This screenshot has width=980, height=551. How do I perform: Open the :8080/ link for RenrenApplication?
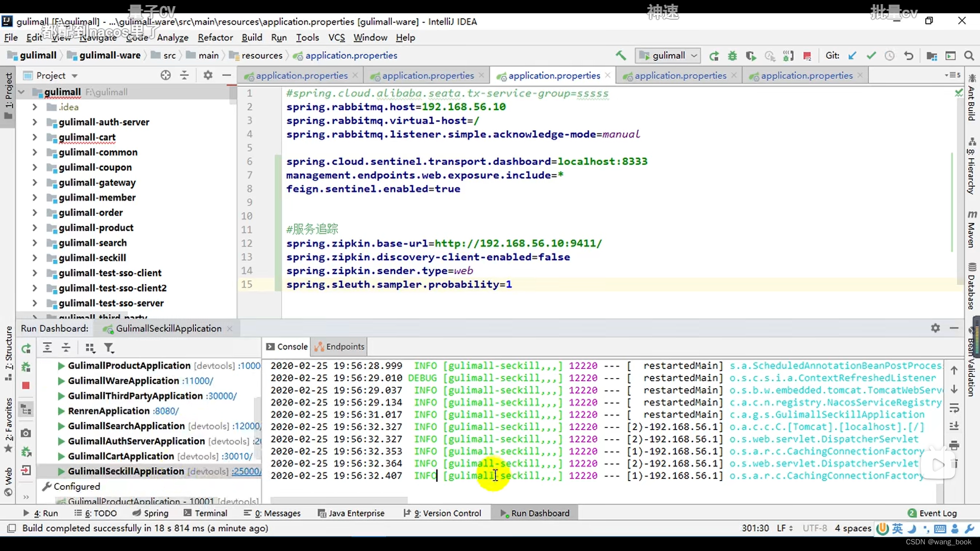165,411
